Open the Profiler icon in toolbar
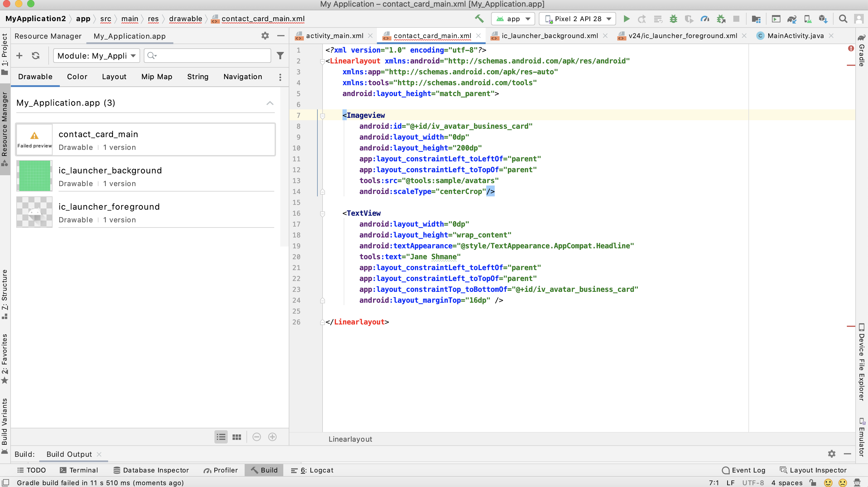868x487 pixels. (705, 19)
